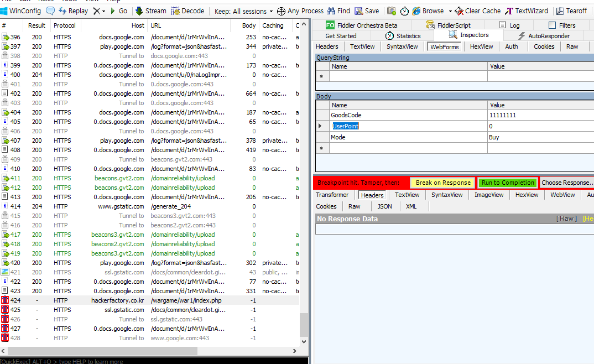Click Break on Response button
The height and width of the screenshot is (364, 594).
click(443, 183)
